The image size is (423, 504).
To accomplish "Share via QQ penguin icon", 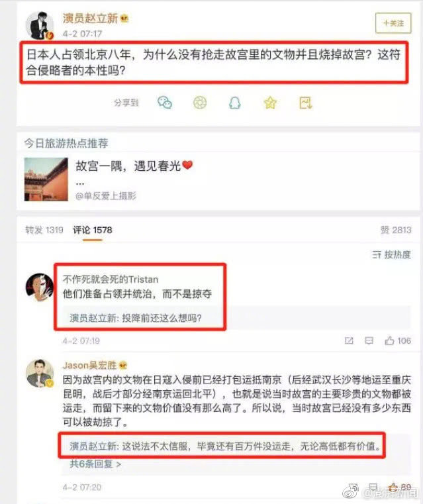I will click(x=234, y=103).
